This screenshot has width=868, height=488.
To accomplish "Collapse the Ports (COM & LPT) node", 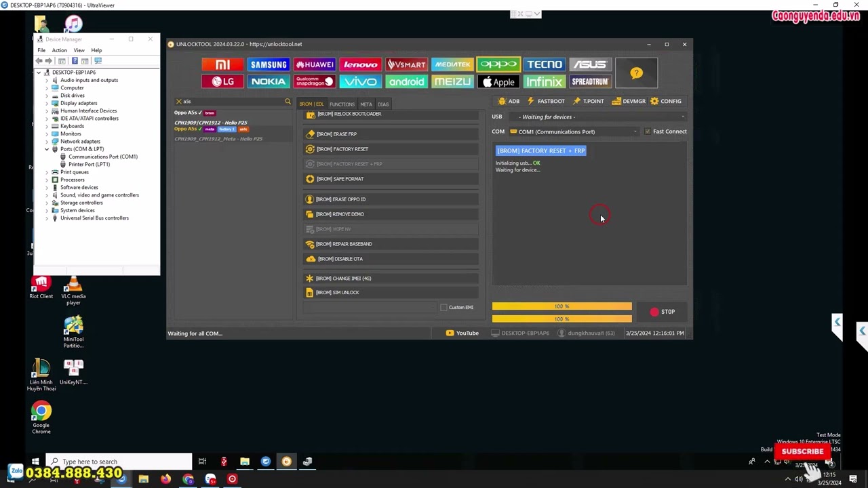I will pos(47,149).
